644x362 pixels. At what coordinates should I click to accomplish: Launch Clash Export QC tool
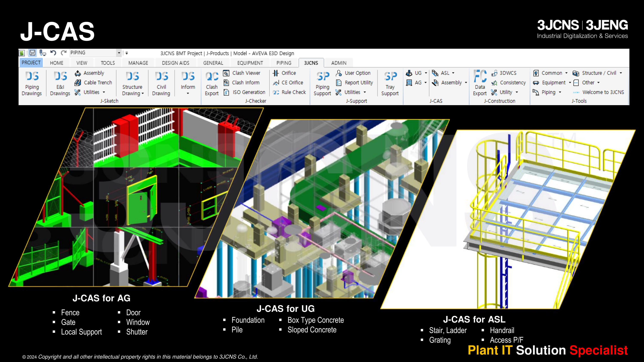click(x=212, y=83)
